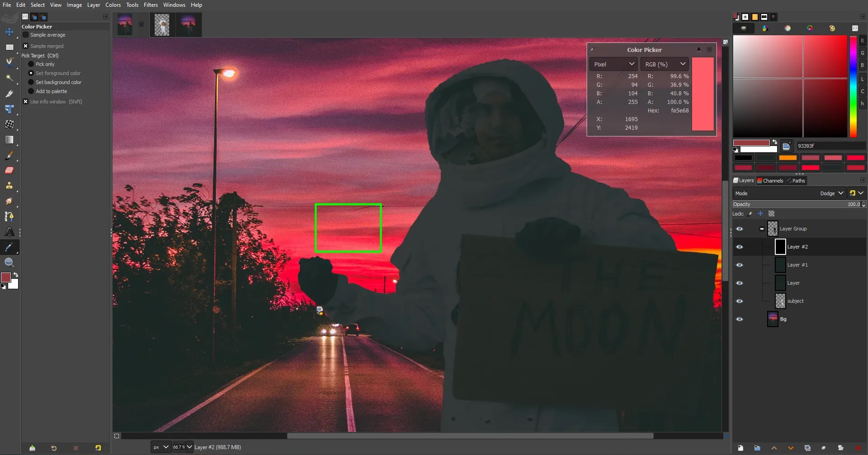Viewport: 868px width, 455px height.
Task: Select the Rectangle Select tool
Action: (9, 47)
